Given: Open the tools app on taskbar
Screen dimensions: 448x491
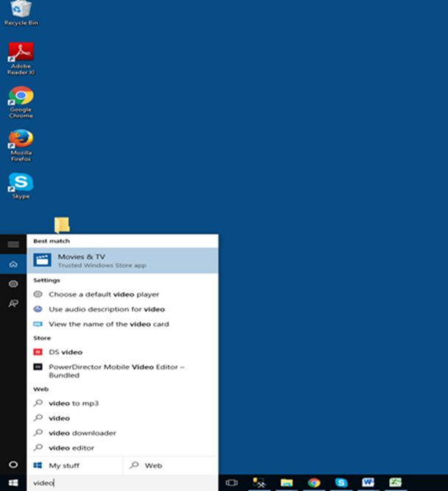Looking at the screenshot, I should [259, 483].
